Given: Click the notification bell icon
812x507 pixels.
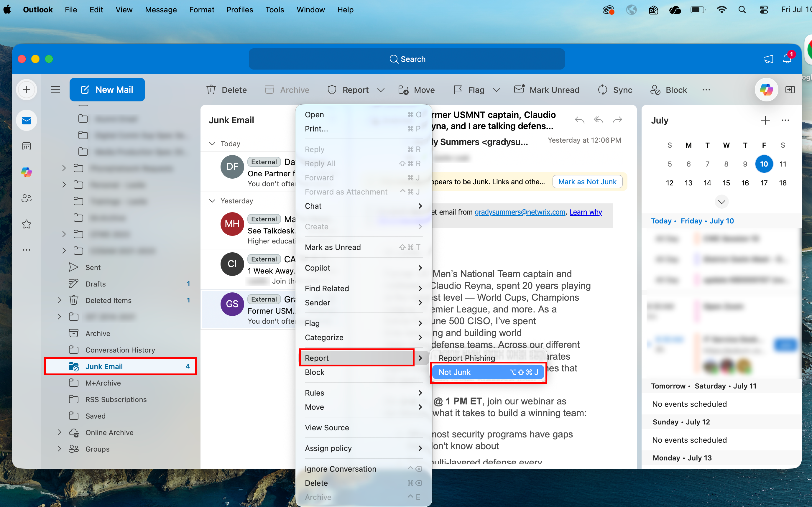Looking at the screenshot, I should pos(787,59).
